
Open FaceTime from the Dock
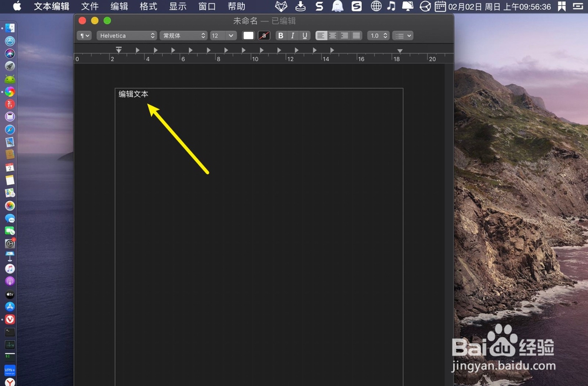10,231
